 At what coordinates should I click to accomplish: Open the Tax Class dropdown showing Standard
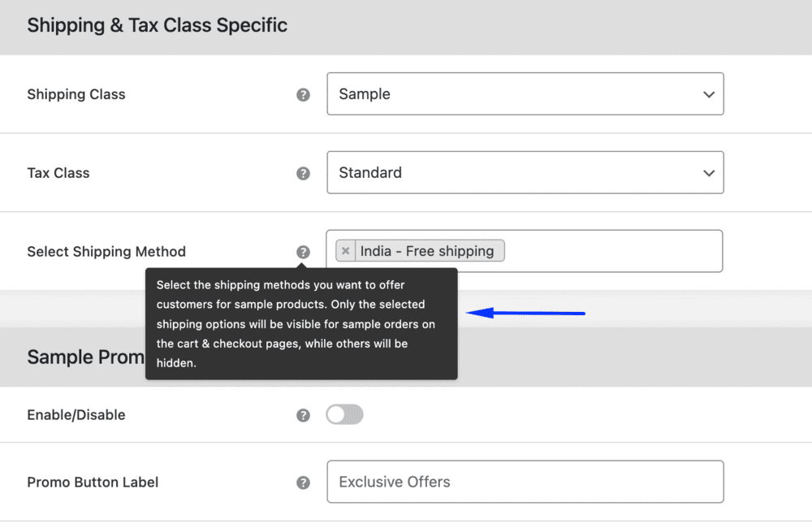tap(512, 172)
